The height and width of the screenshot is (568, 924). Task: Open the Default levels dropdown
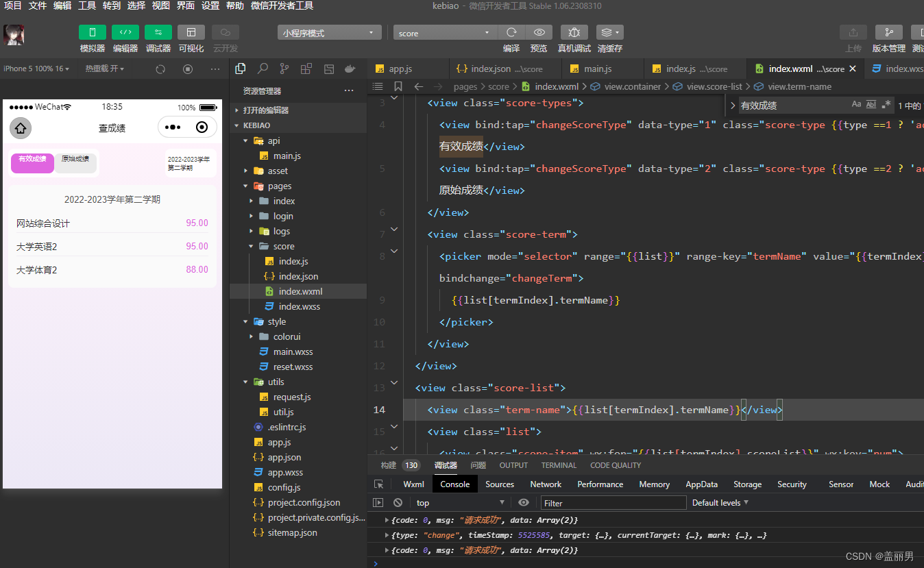[720, 503]
